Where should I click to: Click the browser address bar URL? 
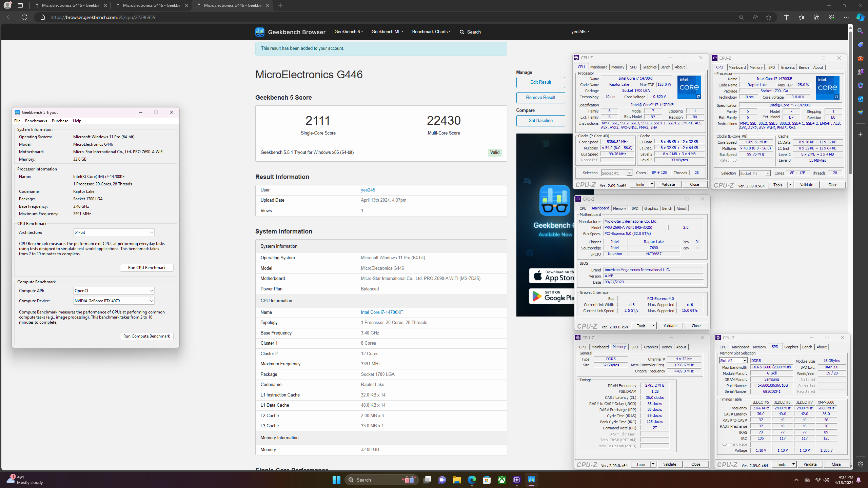tap(103, 17)
